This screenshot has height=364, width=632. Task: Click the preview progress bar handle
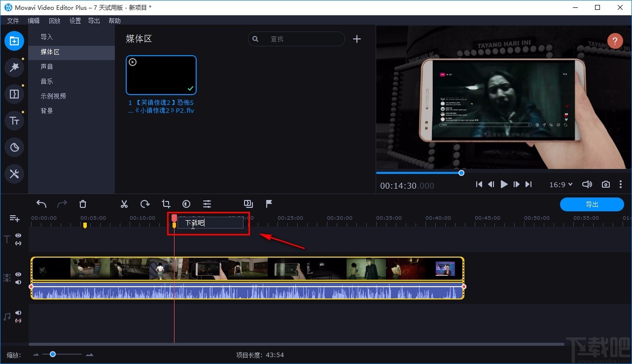[461, 173]
